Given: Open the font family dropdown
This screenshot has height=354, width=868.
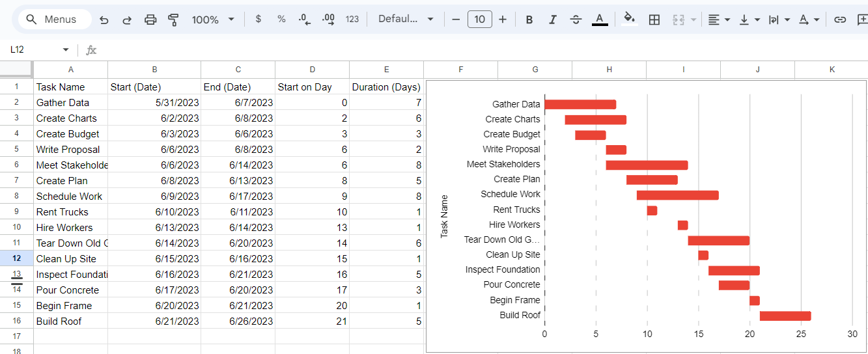Looking at the screenshot, I should [406, 20].
